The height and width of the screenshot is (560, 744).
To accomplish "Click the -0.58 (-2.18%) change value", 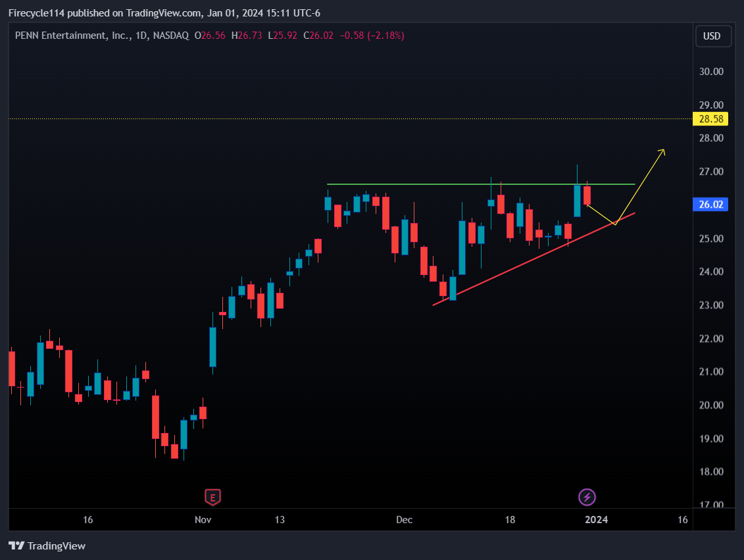I will click(x=372, y=36).
